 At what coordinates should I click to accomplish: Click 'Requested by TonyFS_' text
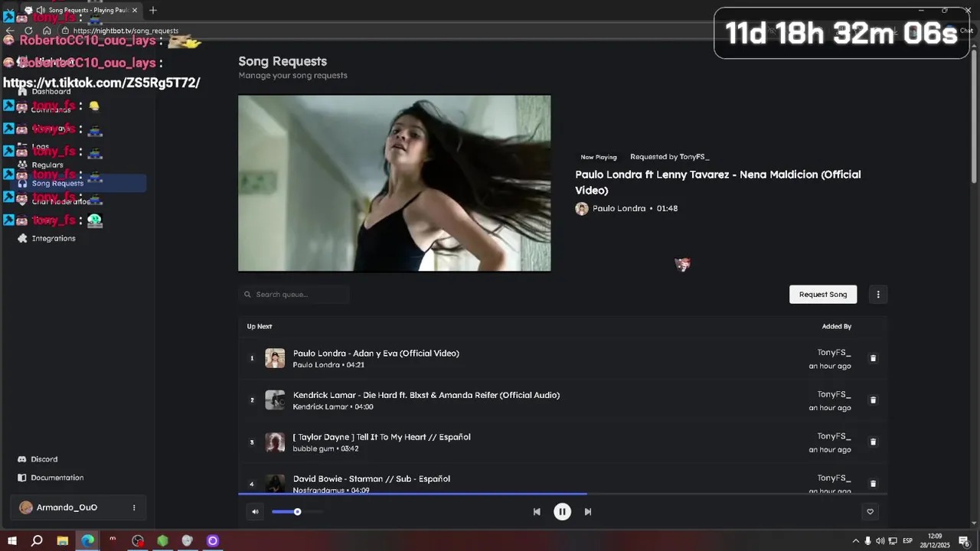click(669, 157)
